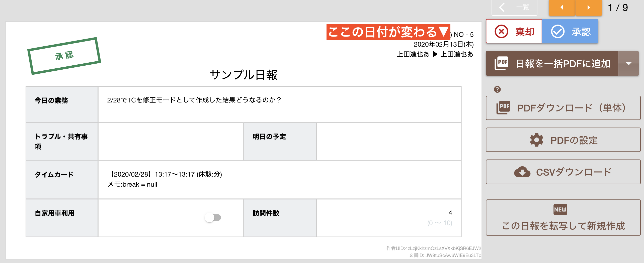Viewport: 644px width, 263px height.
Task: Click the 今日の業務 label cell
Action: coord(62,104)
